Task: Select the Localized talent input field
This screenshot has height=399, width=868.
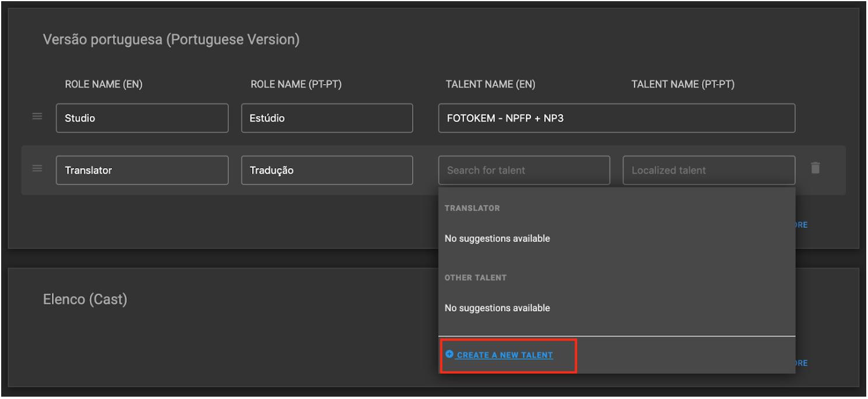Action: click(709, 170)
